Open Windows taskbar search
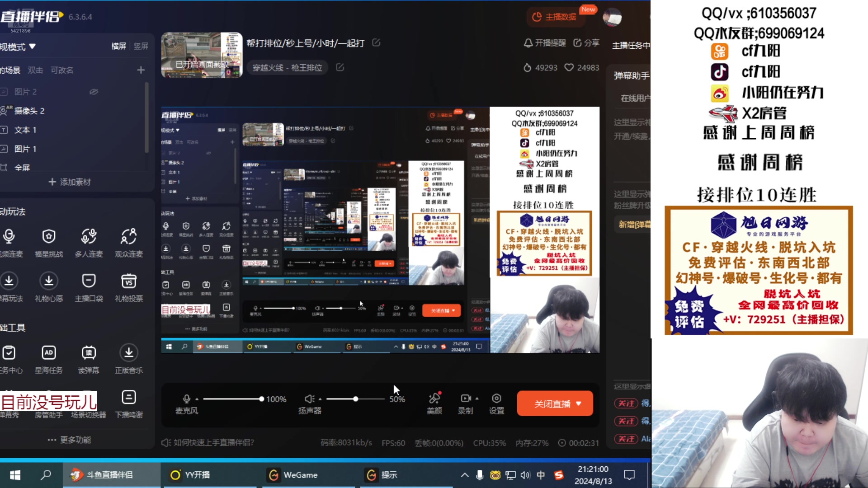The width and height of the screenshot is (868, 488). (46, 475)
